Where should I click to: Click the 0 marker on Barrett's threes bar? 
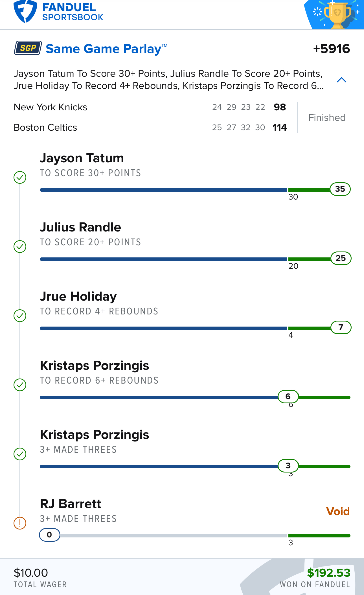(x=49, y=535)
